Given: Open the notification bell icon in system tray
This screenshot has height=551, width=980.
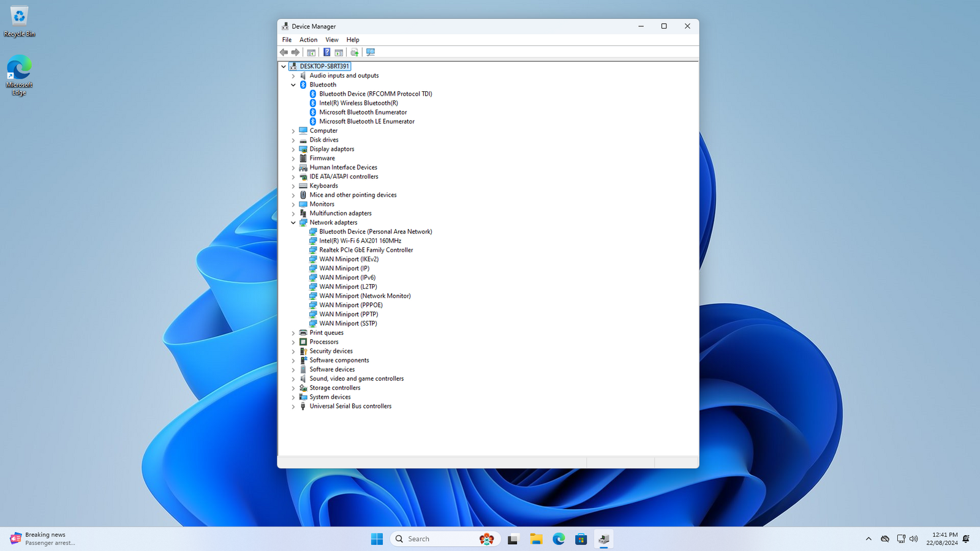Looking at the screenshot, I should 967,539.
